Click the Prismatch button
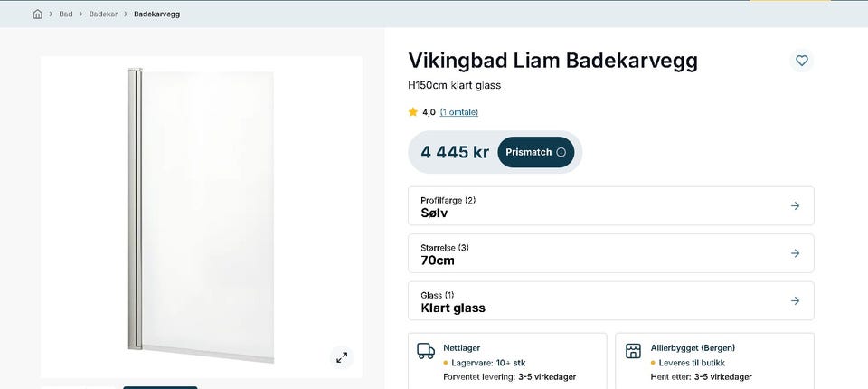Screen dimensions: 868x389 [x=536, y=152]
